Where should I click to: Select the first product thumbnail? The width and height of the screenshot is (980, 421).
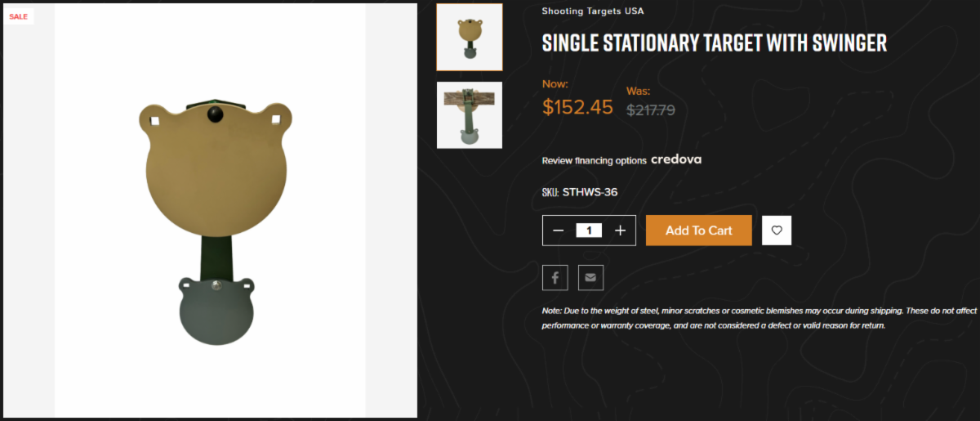470,38
